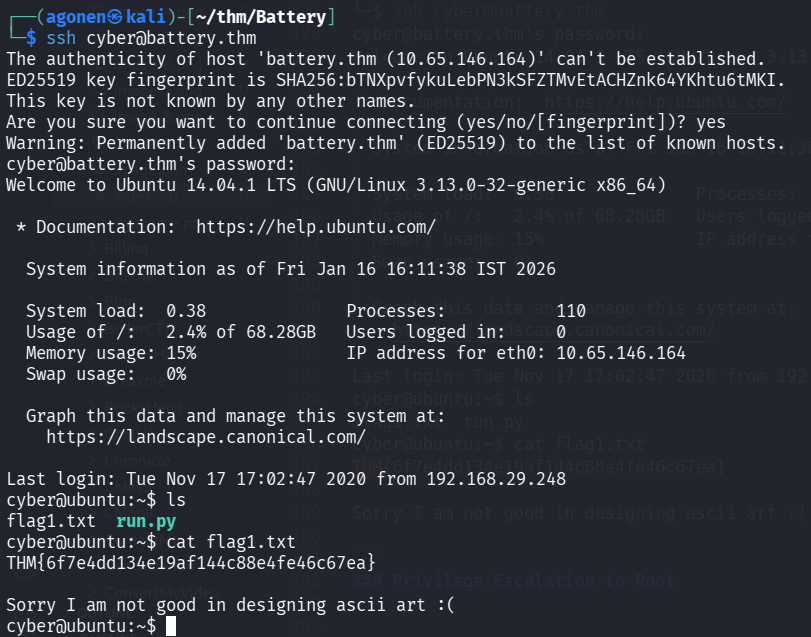
Task: Click the SHA256 key fingerprint text
Action: (x=455, y=80)
